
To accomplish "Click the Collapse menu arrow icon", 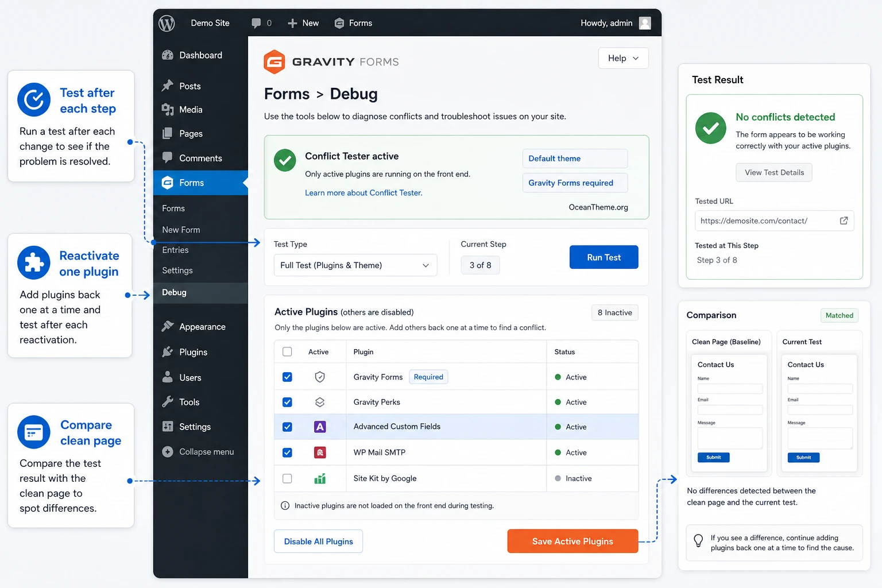I will [x=168, y=452].
